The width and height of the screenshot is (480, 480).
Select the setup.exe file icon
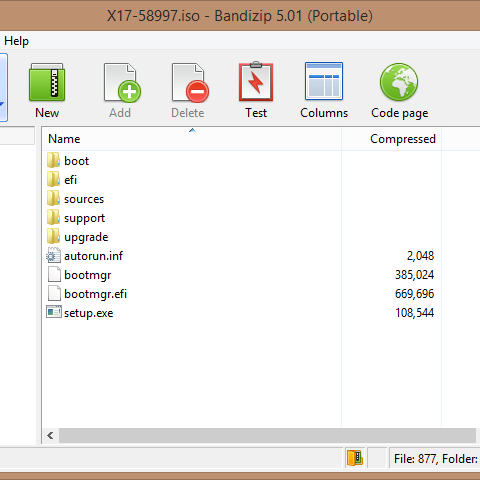(x=54, y=312)
